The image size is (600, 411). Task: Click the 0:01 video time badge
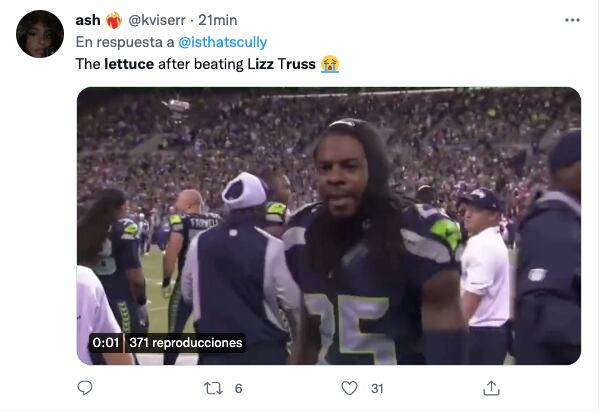106,343
